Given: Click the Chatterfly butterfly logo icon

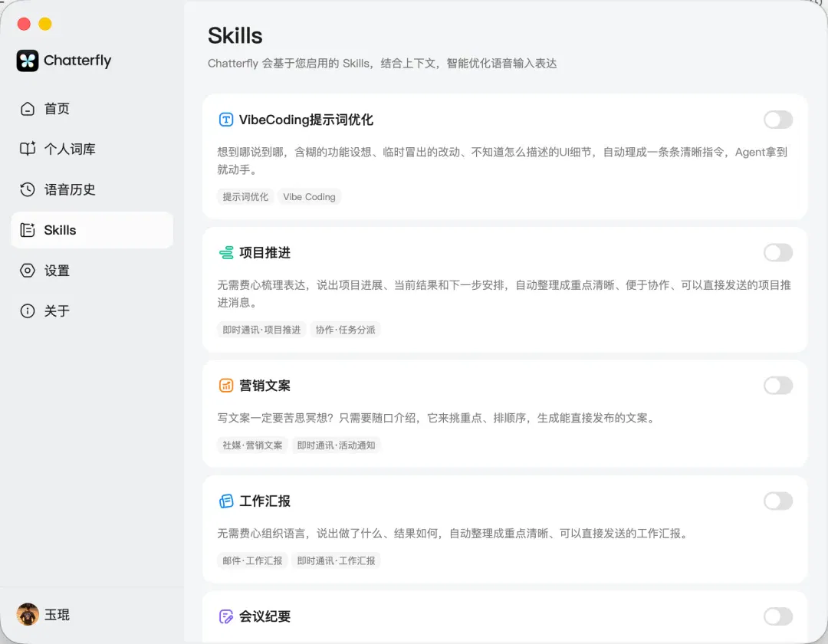Looking at the screenshot, I should coord(28,61).
